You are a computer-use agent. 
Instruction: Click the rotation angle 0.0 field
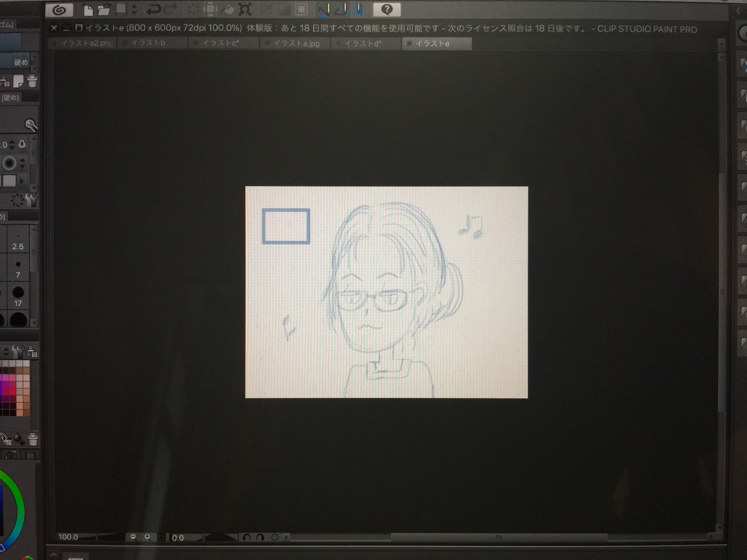178,538
